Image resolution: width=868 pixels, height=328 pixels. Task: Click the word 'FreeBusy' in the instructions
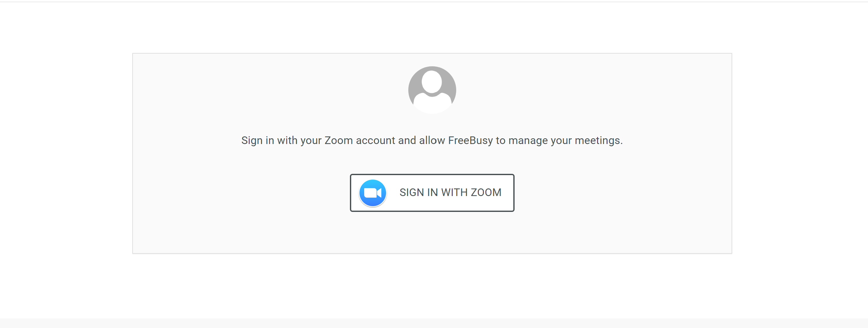tap(470, 141)
